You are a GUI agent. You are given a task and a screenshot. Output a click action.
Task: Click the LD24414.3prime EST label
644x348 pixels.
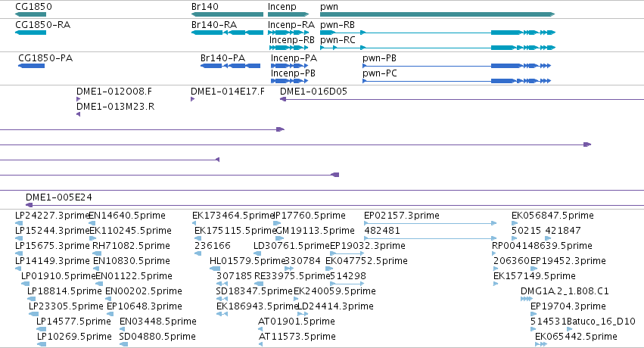335,306
